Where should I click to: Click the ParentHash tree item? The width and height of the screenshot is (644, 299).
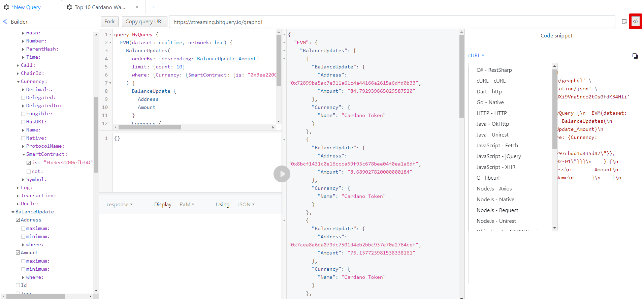click(x=42, y=49)
